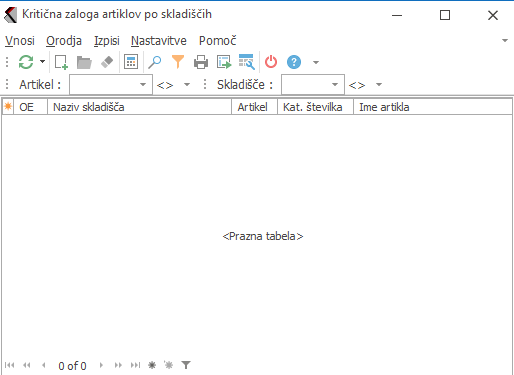Click the orange star grid selector

[x=8, y=107]
